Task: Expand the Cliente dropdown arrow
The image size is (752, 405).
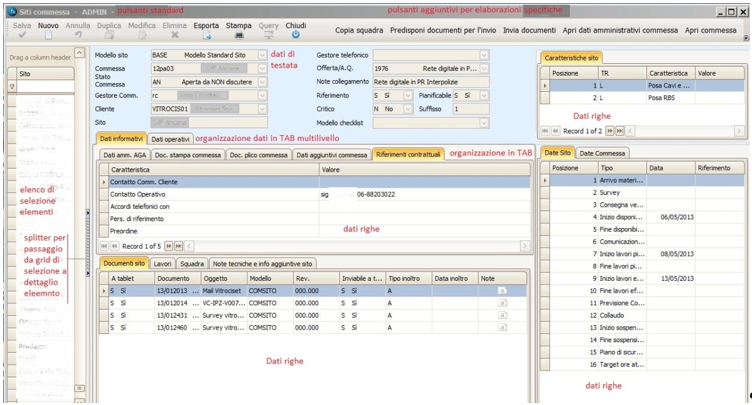Action: (263, 108)
